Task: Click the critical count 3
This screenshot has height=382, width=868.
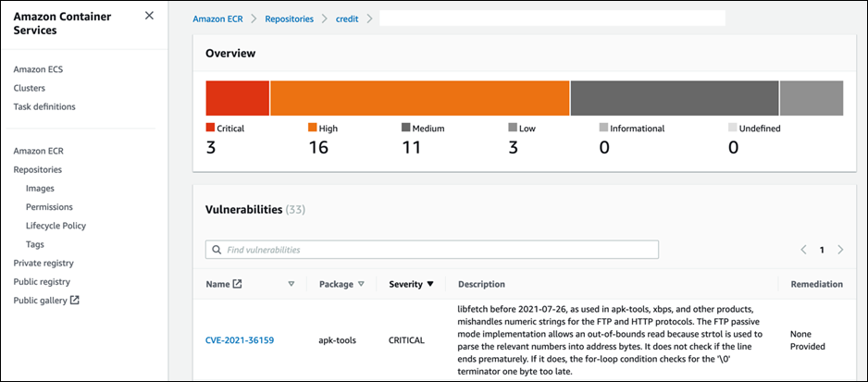Action: (x=211, y=148)
